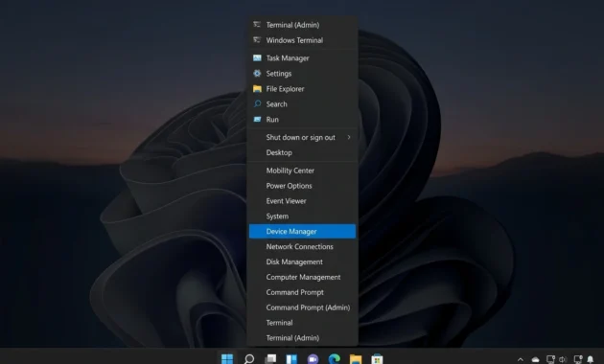Click the highlighted Device Manager entry
This screenshot has width=604, height=364.
click(302, 231)
